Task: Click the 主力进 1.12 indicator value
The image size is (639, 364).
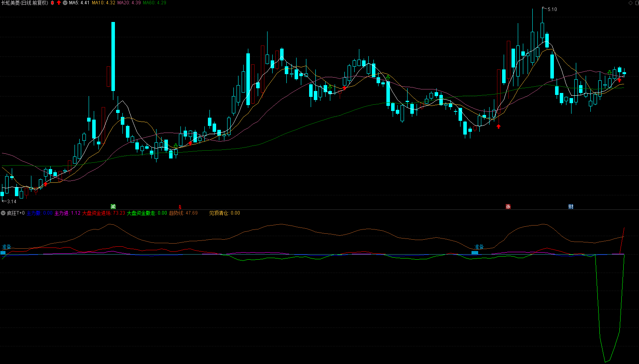Action: point(67,213)
